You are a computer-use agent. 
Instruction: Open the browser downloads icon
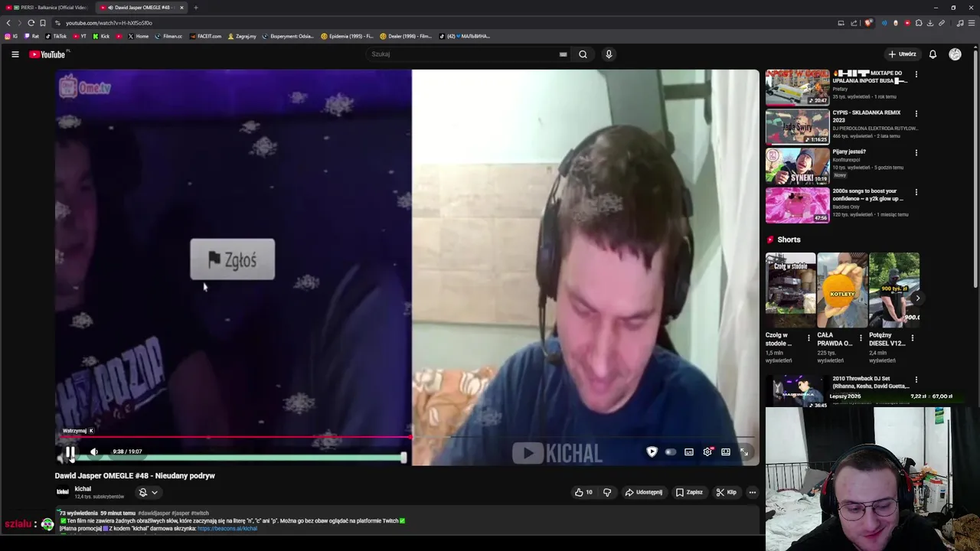point(930,23)
